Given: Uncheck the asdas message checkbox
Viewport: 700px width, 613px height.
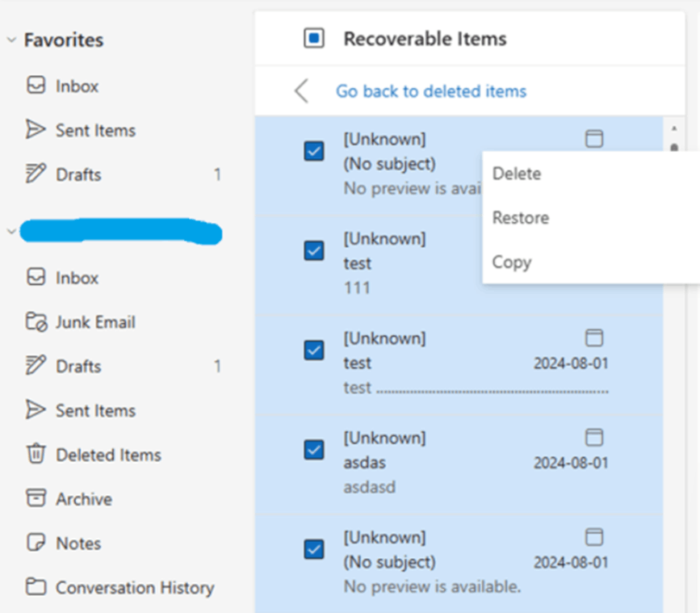Looking at the screenshot, I should pos(313,450).
